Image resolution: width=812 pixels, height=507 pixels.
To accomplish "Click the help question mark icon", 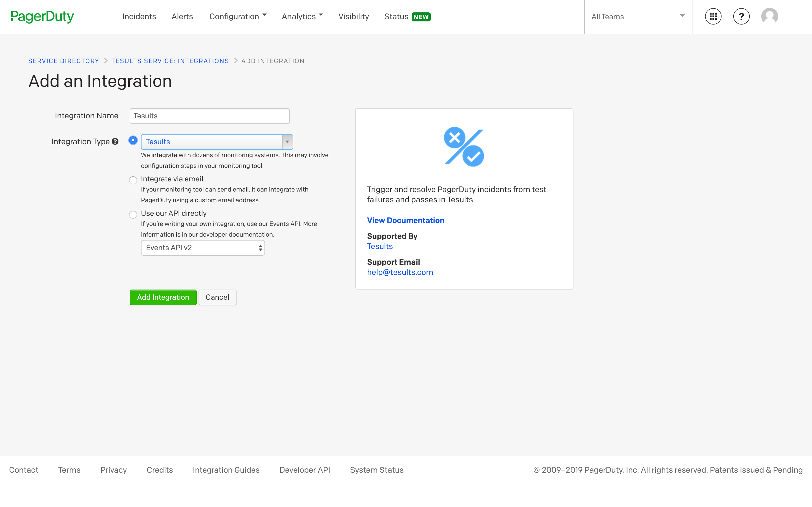I will (741, 16).
